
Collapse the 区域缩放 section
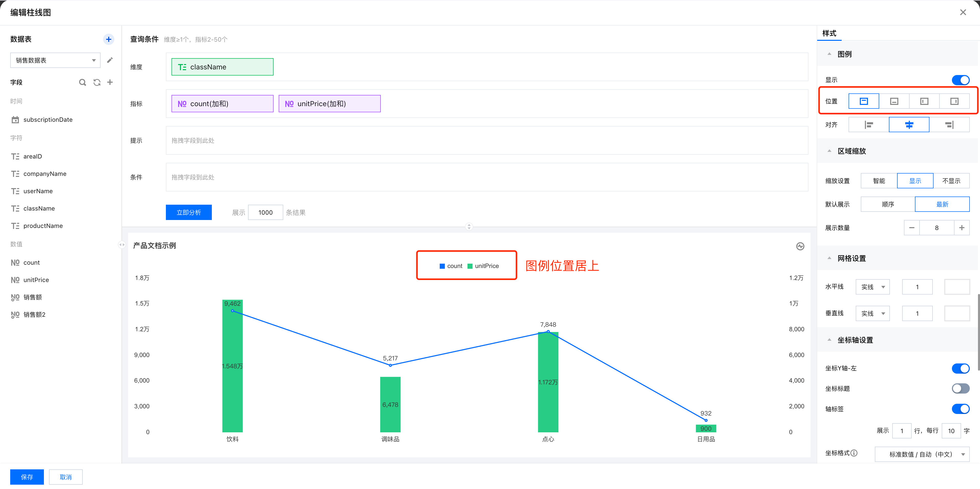pos(829,151)
